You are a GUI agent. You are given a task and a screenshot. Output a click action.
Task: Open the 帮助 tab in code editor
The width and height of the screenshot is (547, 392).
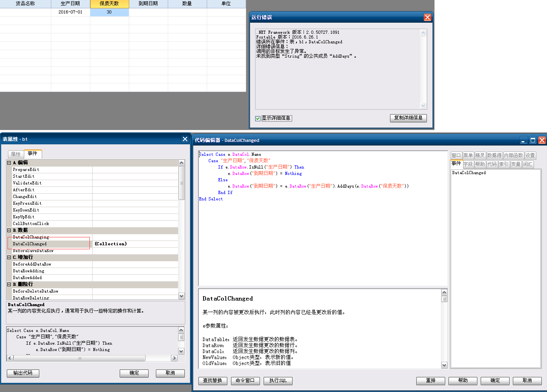coord(480,164)
